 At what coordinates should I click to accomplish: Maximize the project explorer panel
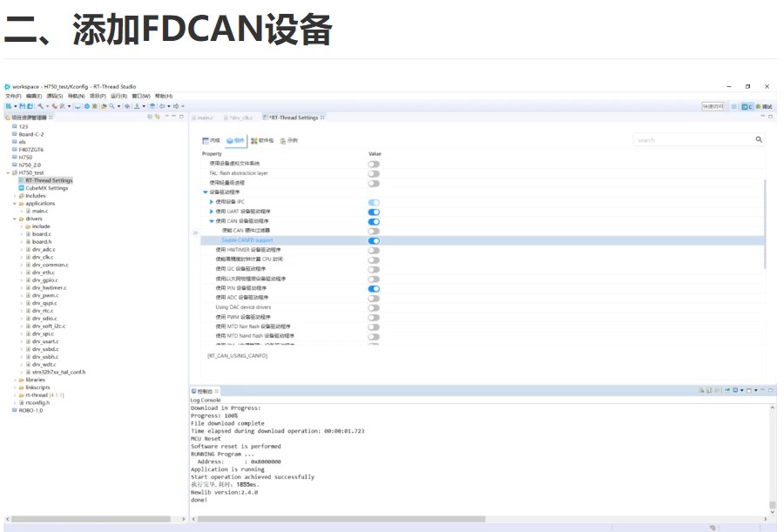point(181,117)
